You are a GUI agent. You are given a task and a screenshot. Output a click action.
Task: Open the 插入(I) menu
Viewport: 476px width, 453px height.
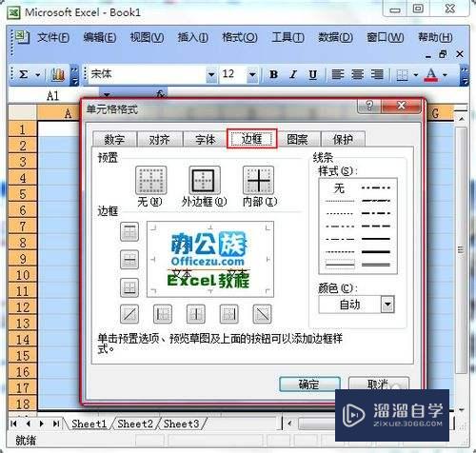click(x=193, y=37)
